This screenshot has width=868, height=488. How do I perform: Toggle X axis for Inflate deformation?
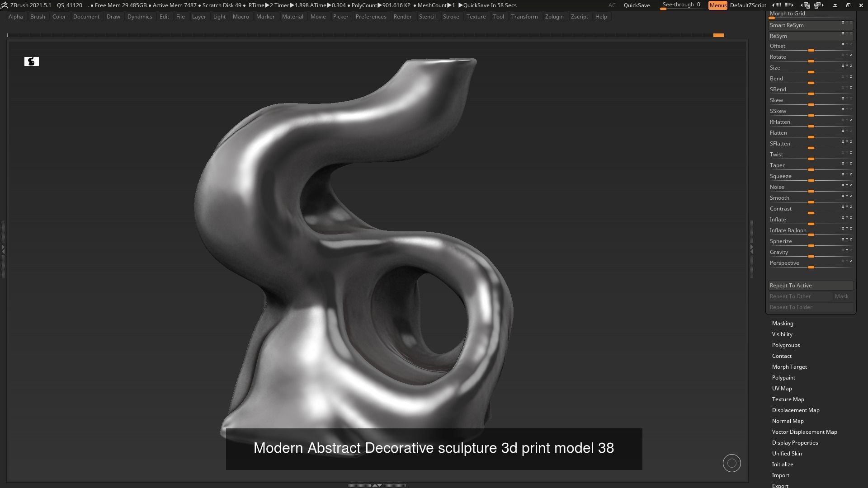843,217
